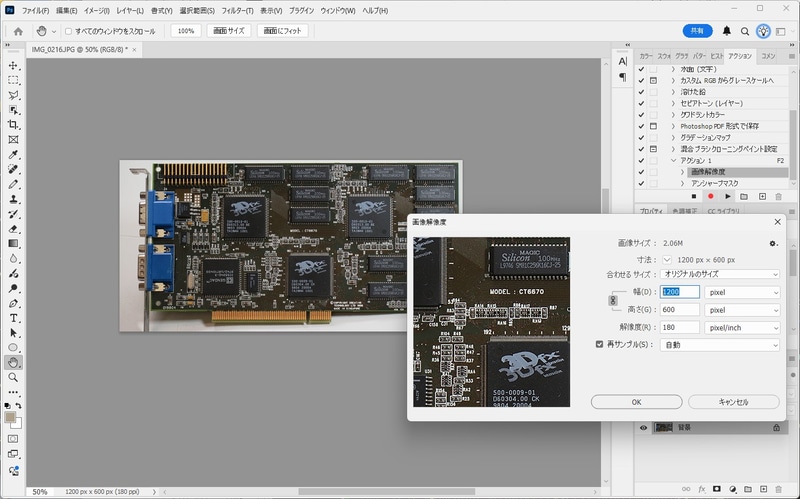Open the resolution pixel/inch unit dropdown
The height and width of the screenshot is (499, 800).
point(742,328)
